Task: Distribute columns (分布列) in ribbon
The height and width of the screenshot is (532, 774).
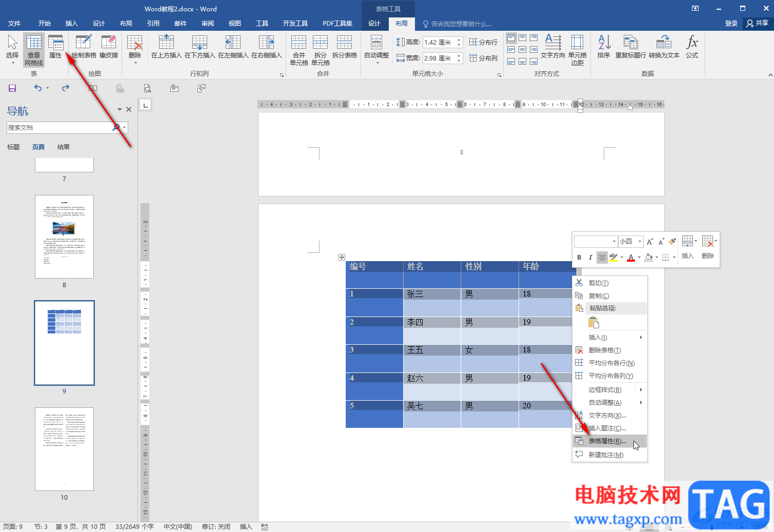Action: point(483,58)
